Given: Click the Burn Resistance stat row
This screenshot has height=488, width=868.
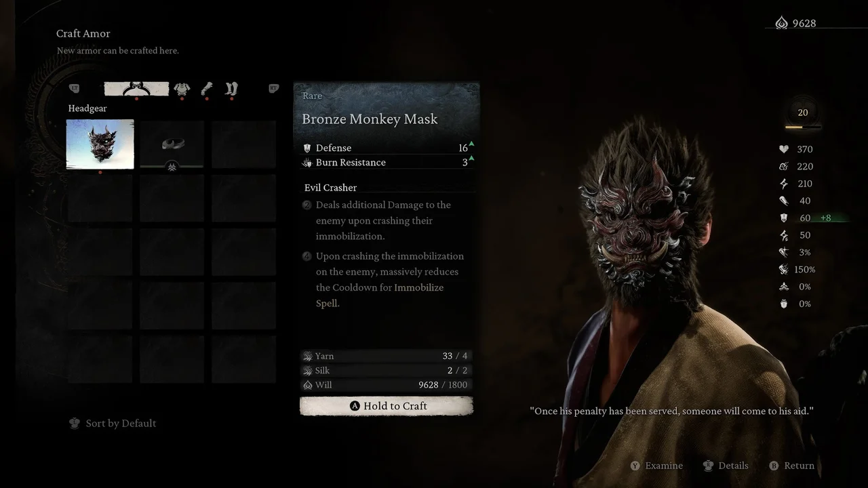Looking at the screenshot, I should (x=387, y=162).
